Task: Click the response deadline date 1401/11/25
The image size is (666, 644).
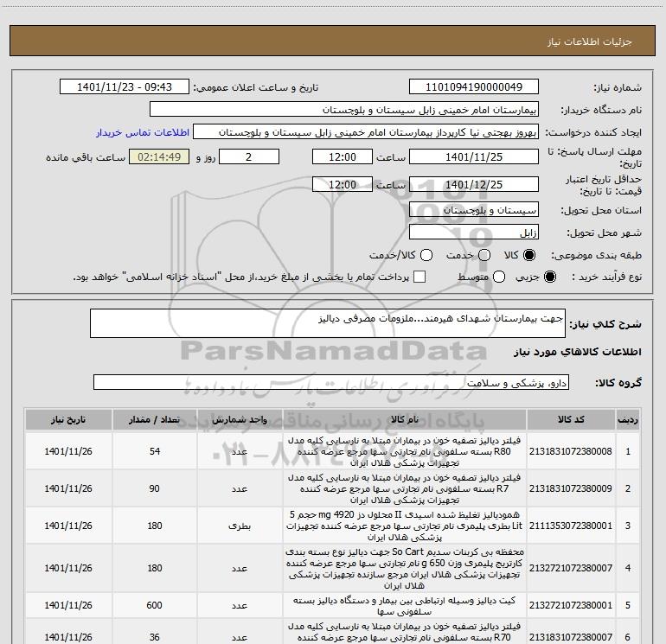Action: pos(474,156)
